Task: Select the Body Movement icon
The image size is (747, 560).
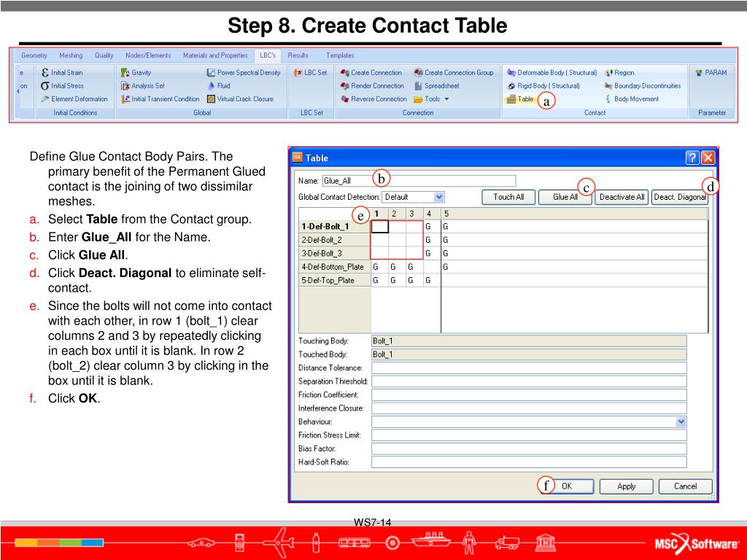Action: click(608, 99)
